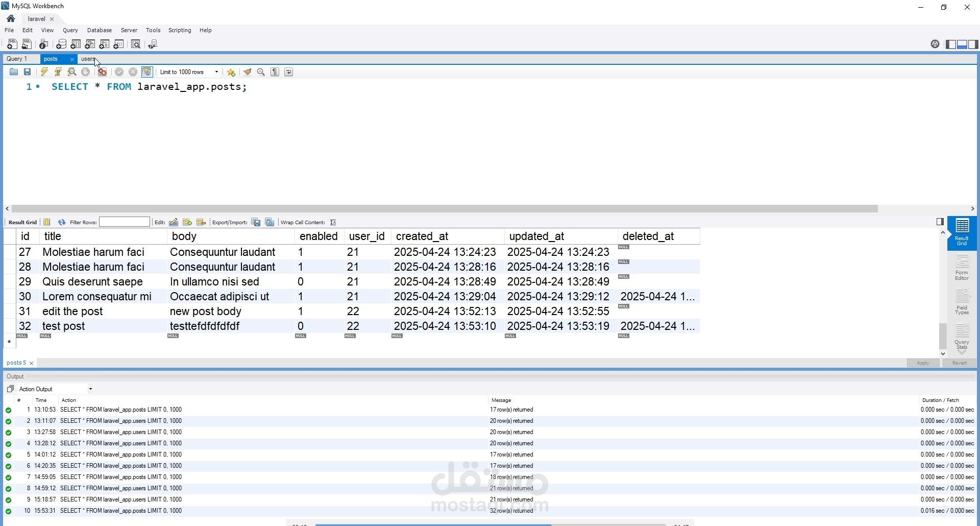Import records from an external file
The height and width of the screenshot is (526, 980).
point(269,222)
